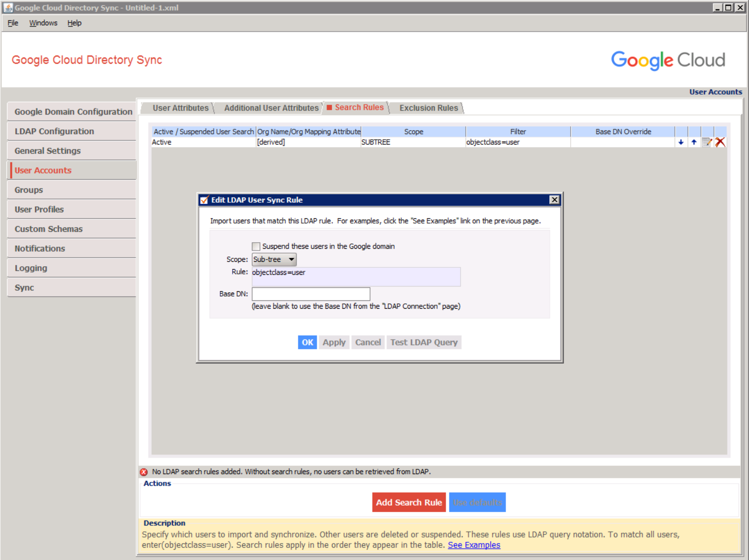Move the search rule down with arrow icon
Image resolution: width=749 pixels, height=560 pixels.
[x=681, y=142]
